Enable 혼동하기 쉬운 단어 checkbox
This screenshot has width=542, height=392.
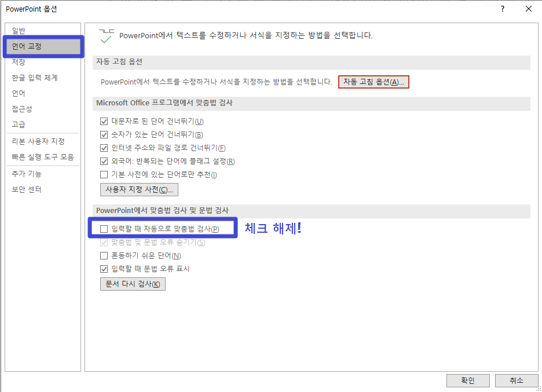tap(104, 255)
